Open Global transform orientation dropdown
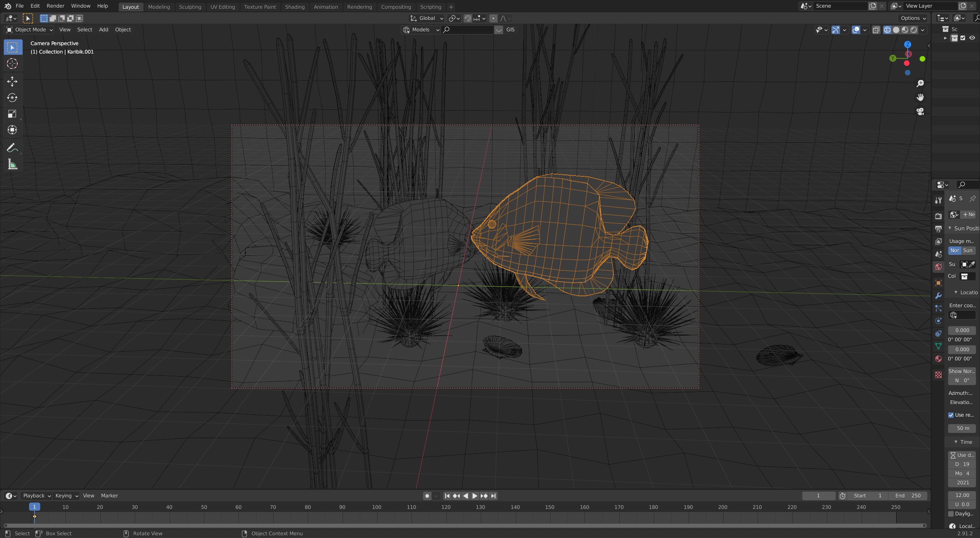Viewport: 980px width, 538px height. click(x=426, y=18)
